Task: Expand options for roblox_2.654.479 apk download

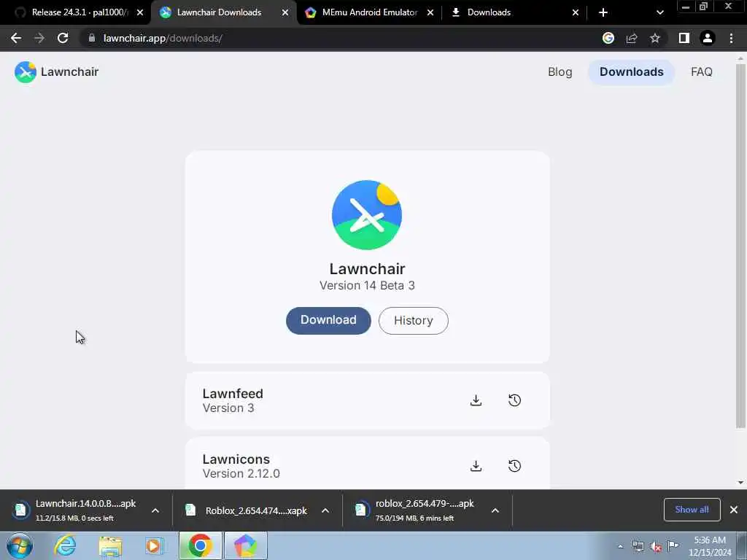Action: pyautogui.click(x=495, y=510)
